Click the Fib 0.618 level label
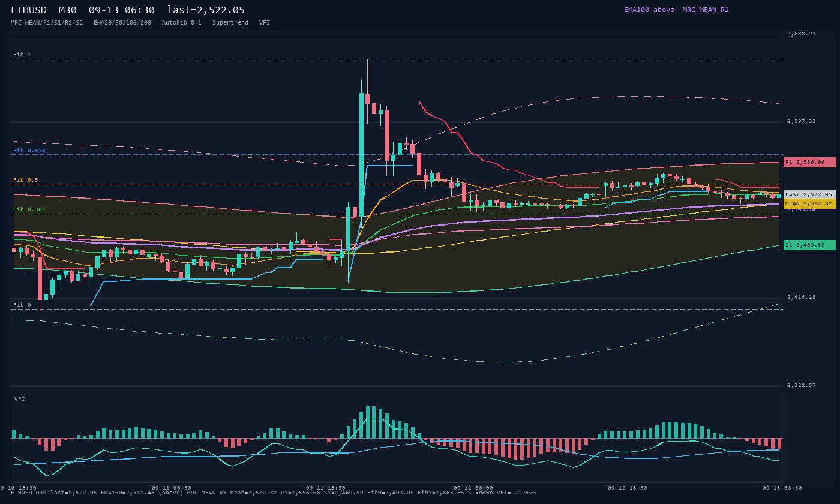The image size is (840, 504). coord(29,151)
